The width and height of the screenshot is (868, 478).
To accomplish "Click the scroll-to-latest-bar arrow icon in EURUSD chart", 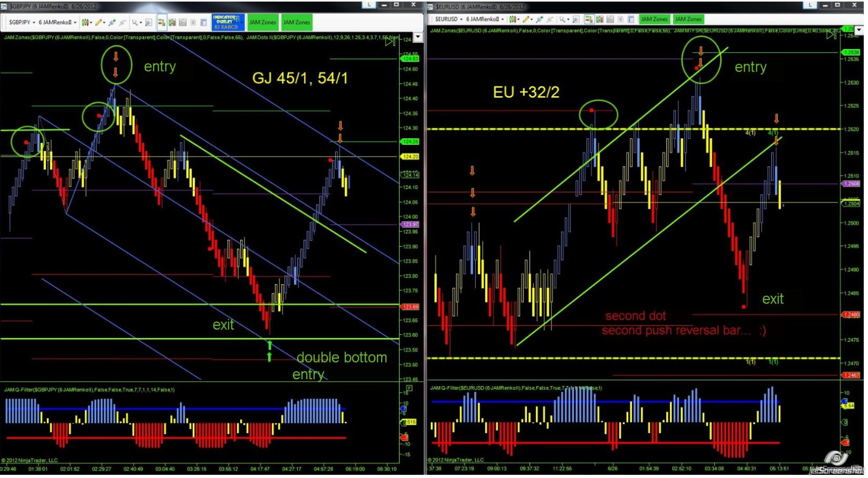I will pyautogui.click(x=831, y=35).
